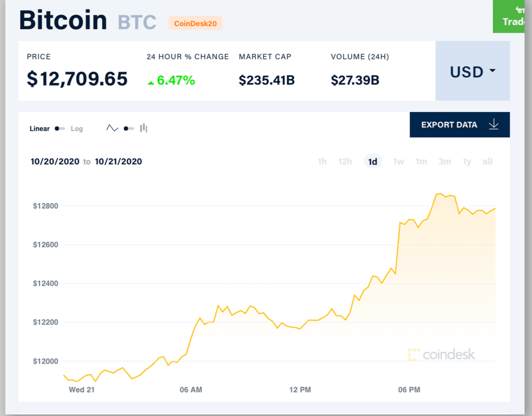Click the start date 10/20/2020
Image resolution: width=532 pixels, height=416 pixels.
click(x=55, y=161)
